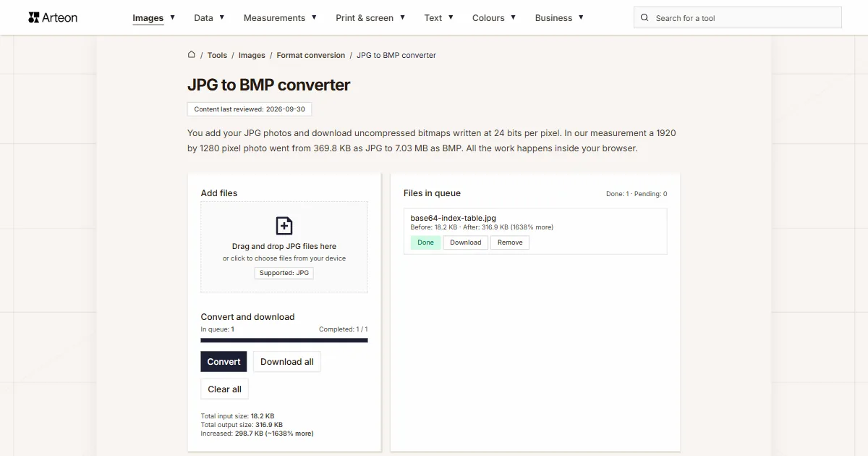Open the Colours menu
Screen dimensions: 868x456
(488, 18)
